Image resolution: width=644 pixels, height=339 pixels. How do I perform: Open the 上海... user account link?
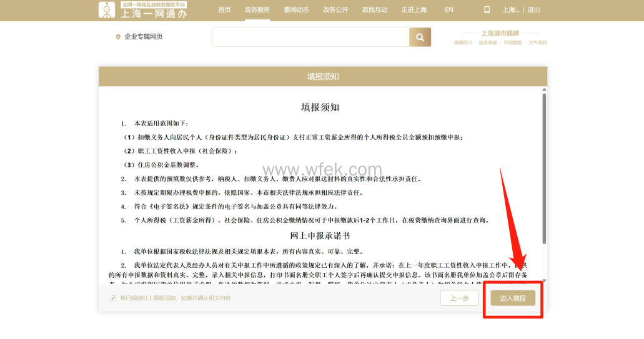click(x=510, y=10)
